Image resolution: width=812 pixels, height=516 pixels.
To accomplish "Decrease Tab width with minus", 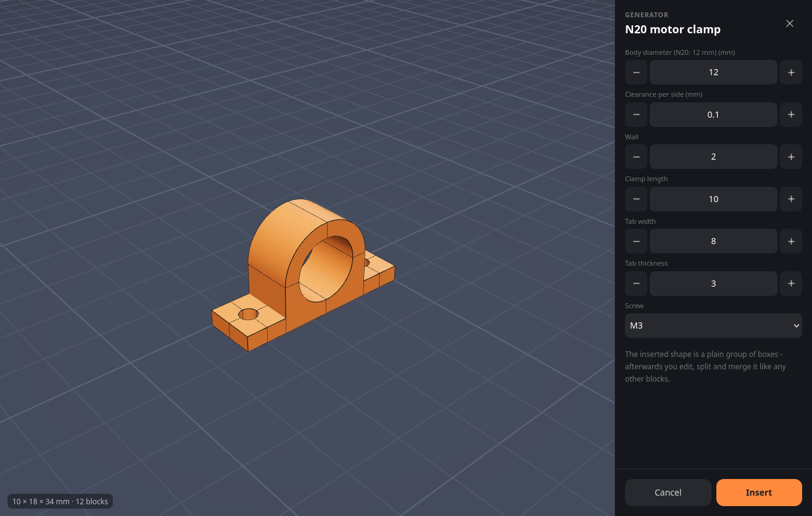I will tap(636, 241).
